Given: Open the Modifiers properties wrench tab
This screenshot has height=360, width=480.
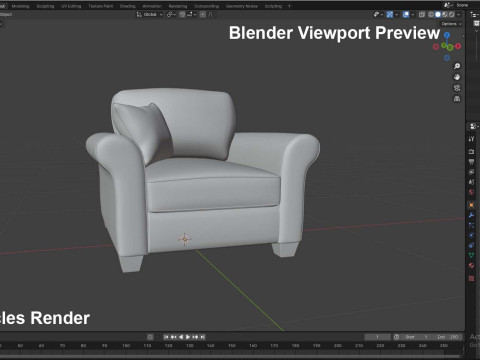Looking at the screenshot, I should [x=471, y=215].
